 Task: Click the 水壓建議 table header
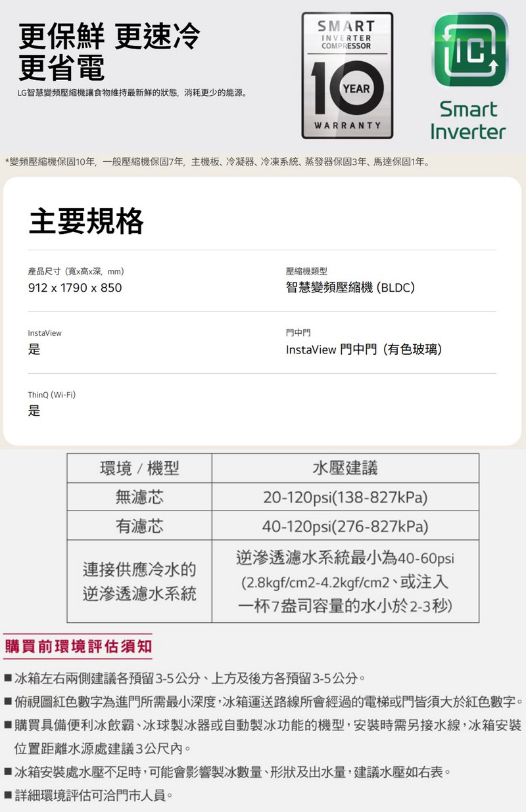pyautogui.click(x=345, y=468)
